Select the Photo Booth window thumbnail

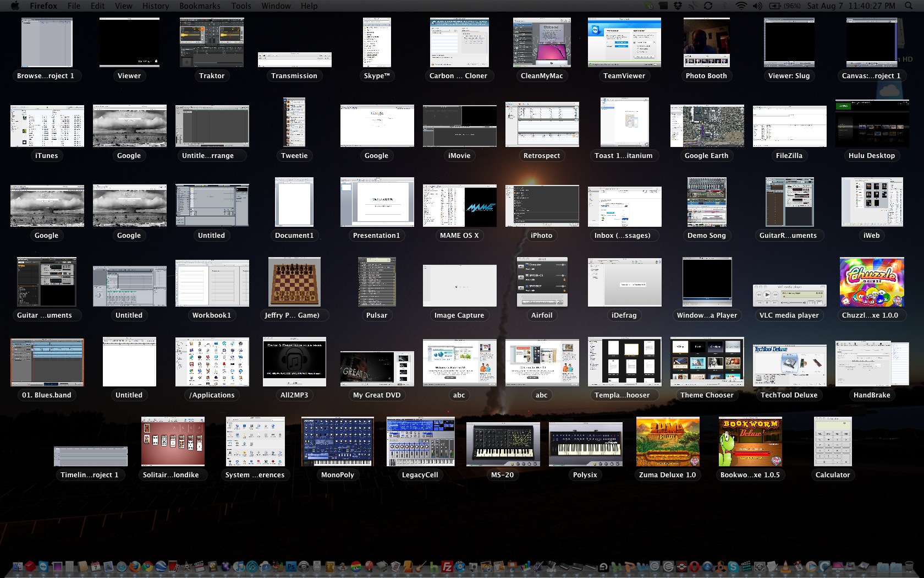[x=706, y=42]
